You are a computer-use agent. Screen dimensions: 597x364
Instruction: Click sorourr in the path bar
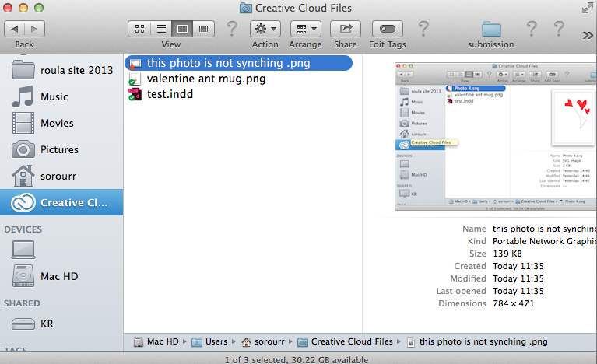pos(263,341)
